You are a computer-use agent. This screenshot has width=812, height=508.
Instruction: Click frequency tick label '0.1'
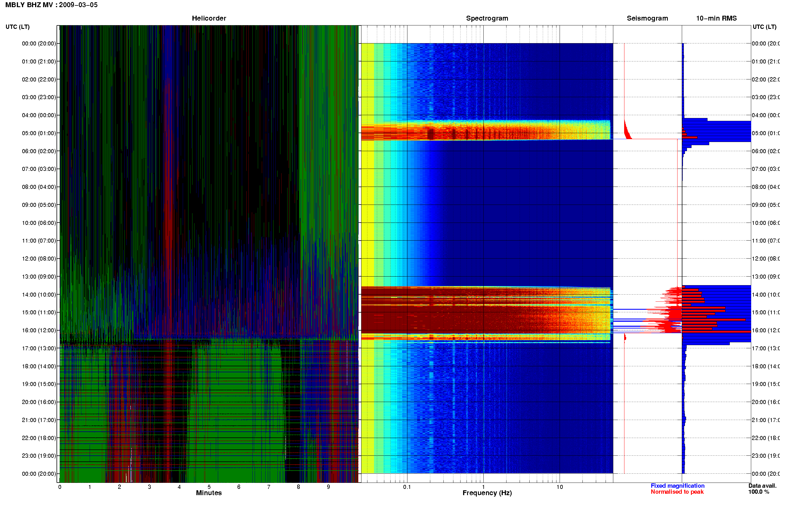point(407,487)
